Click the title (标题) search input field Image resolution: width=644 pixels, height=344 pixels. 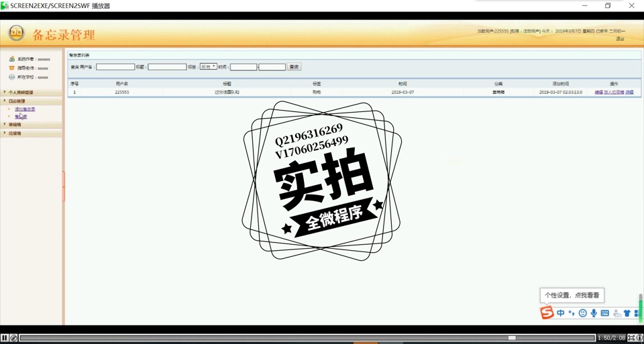pos(167,67)
